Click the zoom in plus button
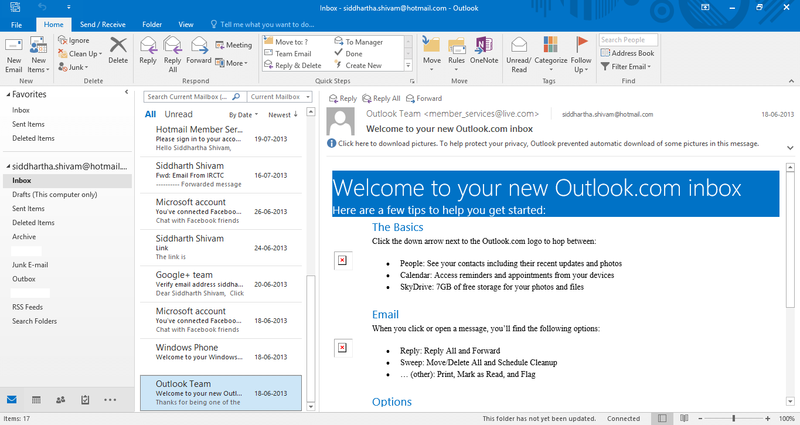Viewport: 800px width, 425px height. [768, 418]
